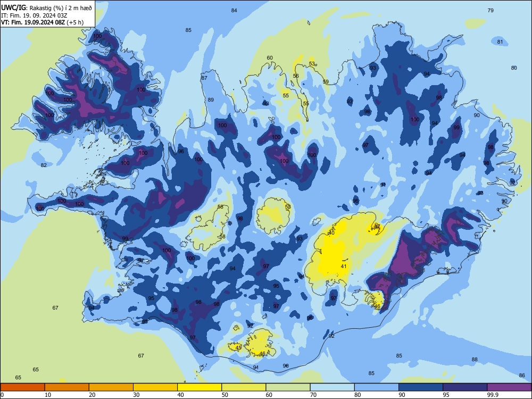Click the '(+5 h)' forecast offset text

tap(75, 22)
